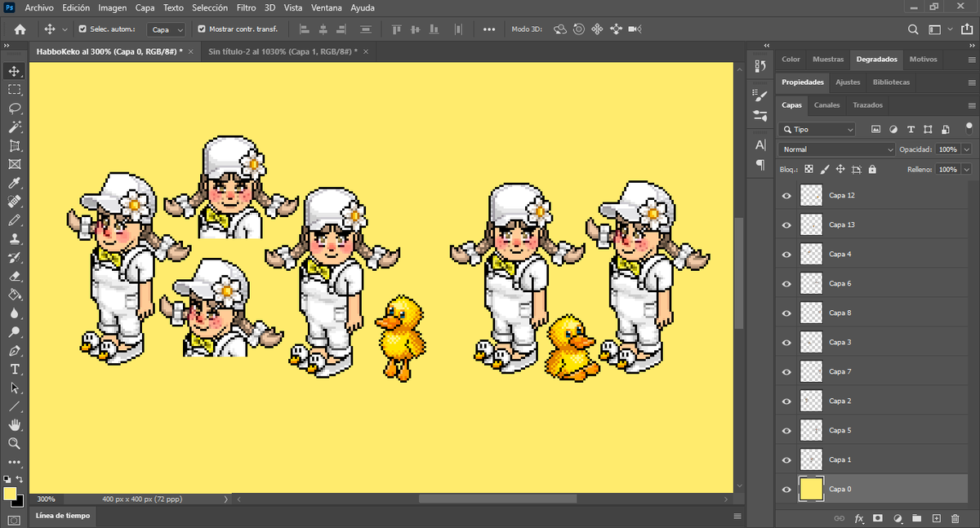Screen dimensions: 980x528
Task: Click the foreground yellow color swatch
Action: point(10,494)
